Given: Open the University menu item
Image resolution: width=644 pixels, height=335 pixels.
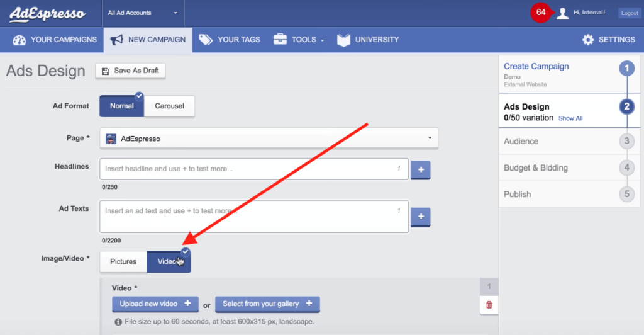Looking at the screenshot, I should point(368,39).
